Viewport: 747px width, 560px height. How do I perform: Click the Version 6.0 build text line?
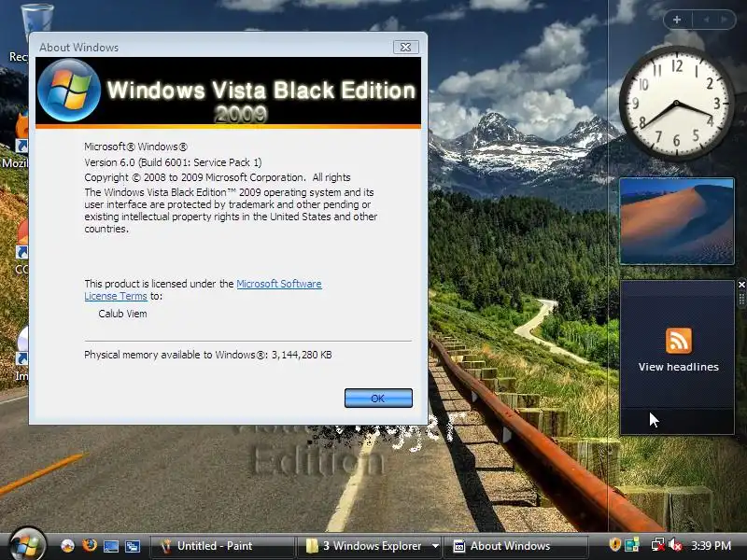(173, 162)
